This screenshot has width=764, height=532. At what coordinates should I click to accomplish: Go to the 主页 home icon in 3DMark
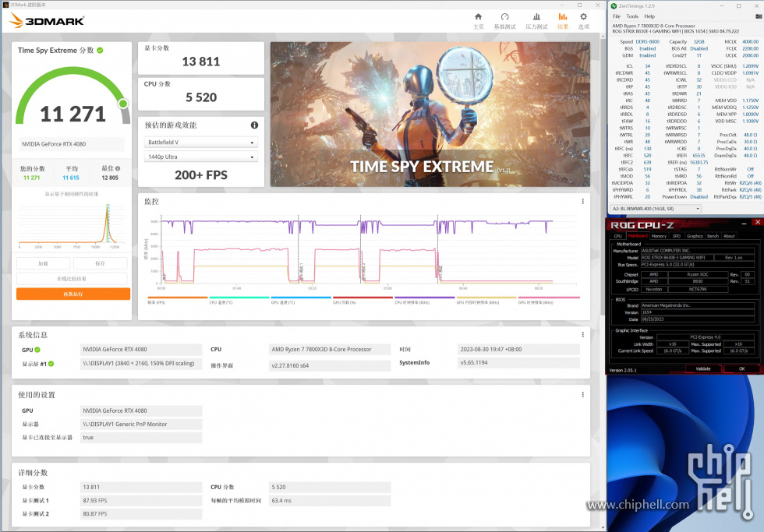point(479,17)
